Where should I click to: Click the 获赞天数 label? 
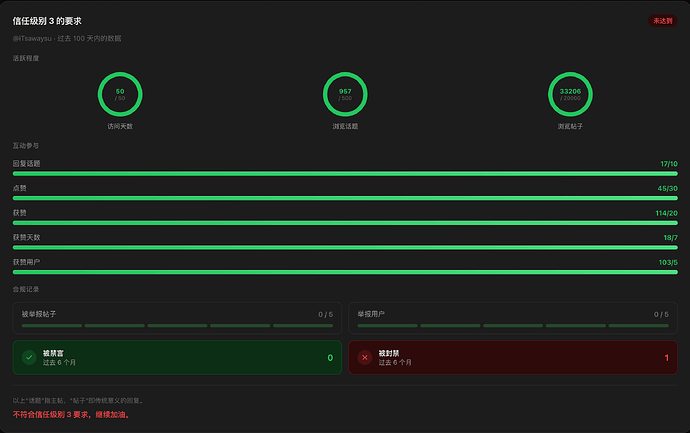(26, 238)
